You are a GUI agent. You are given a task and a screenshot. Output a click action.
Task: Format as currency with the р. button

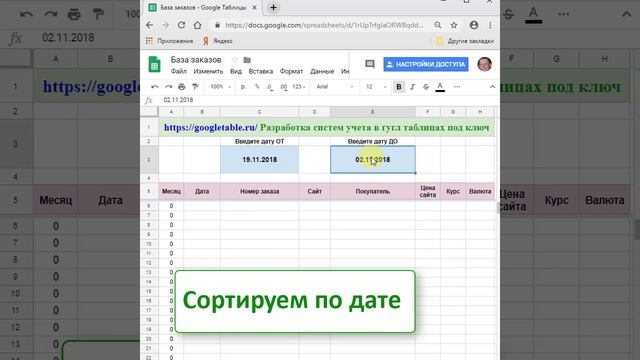[243, 87]
